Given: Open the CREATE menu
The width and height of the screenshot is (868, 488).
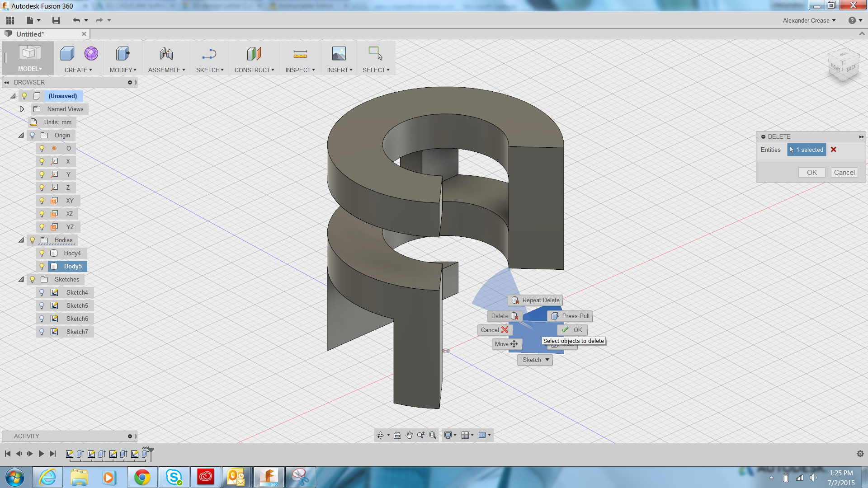Looking at the screenshot, I should pyautogui.click(x=78, y=70).
